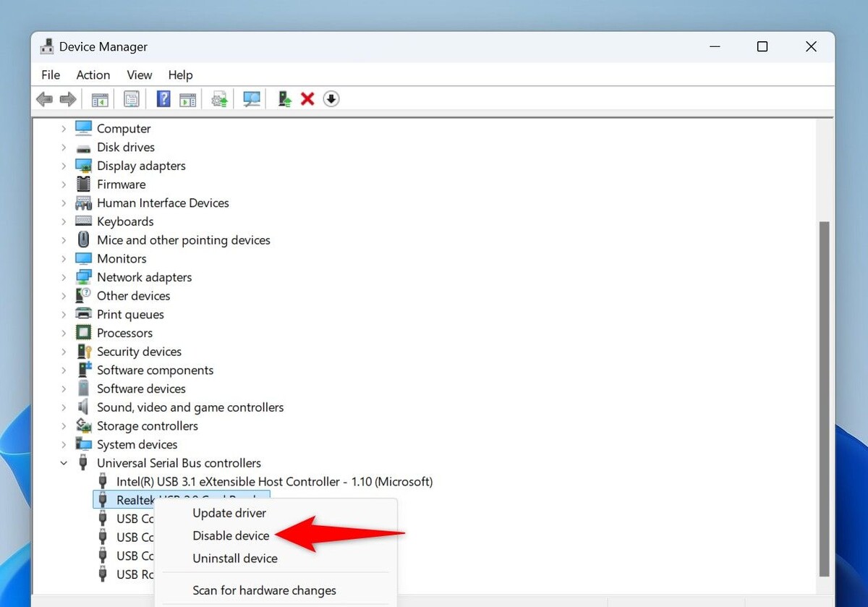Expand the Other devices node
This screenshot has width=868, height=607.
coord(64,296)
